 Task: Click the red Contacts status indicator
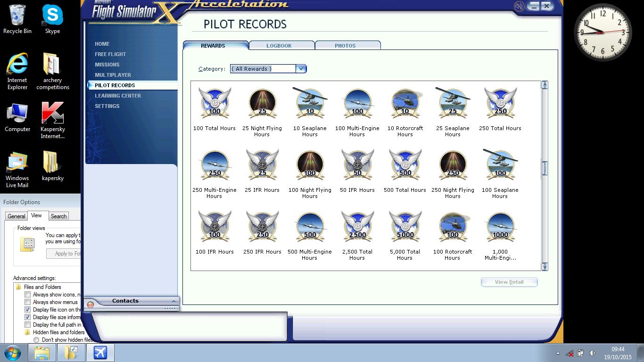pyautogui.click(x=91, y=304)
